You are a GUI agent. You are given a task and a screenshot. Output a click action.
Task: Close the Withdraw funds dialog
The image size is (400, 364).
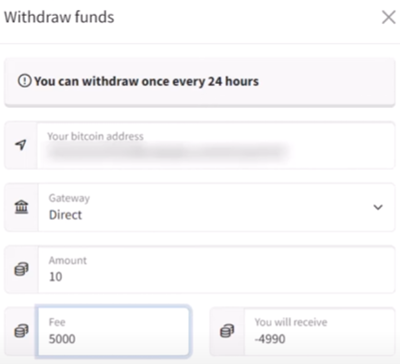tap(389, 17)
